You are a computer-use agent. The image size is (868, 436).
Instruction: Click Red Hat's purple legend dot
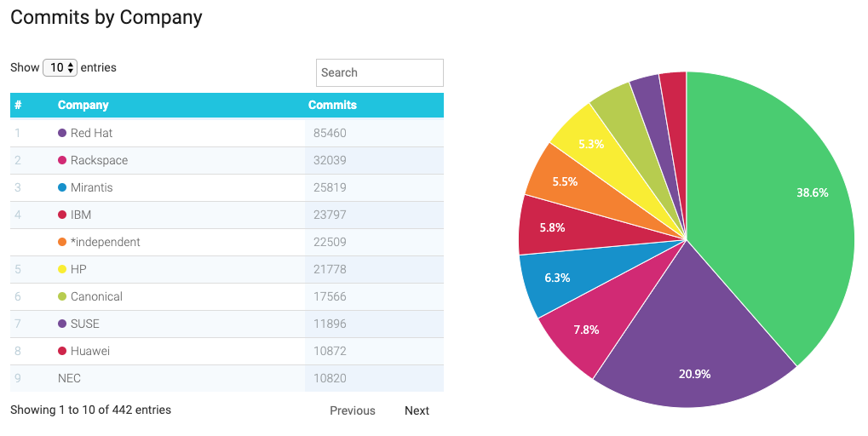(x=62, y=133)
